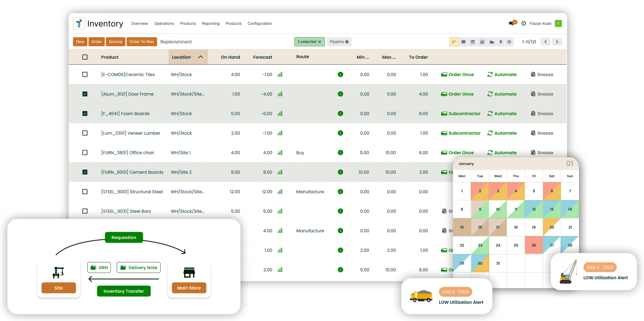Check the Ceramic Tiles row checkbox
644x321 pixels.
[x=85, y=75]
